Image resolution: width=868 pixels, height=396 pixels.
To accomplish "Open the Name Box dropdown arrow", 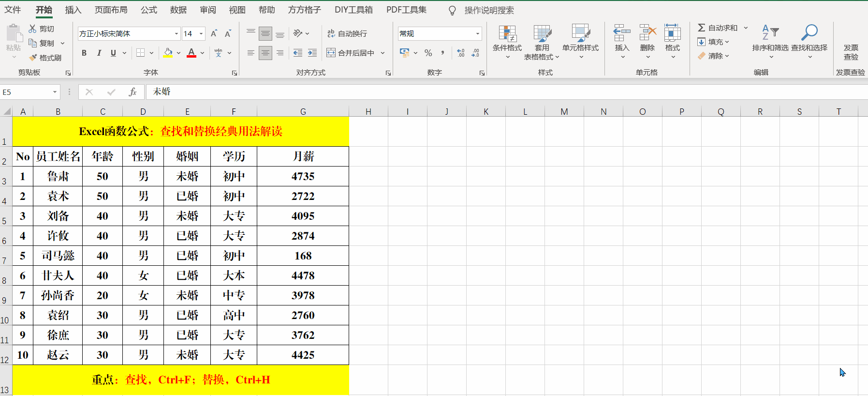I will pos(55,92).
